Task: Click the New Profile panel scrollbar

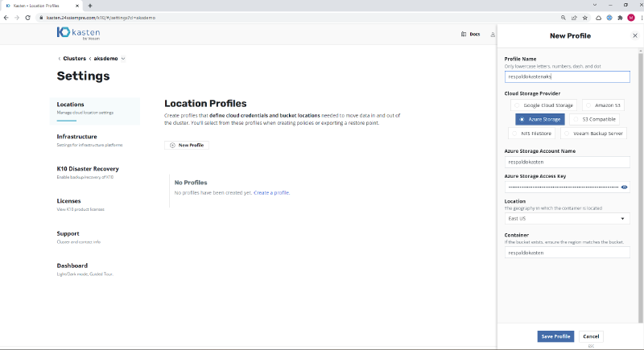Action: [640, 187]
